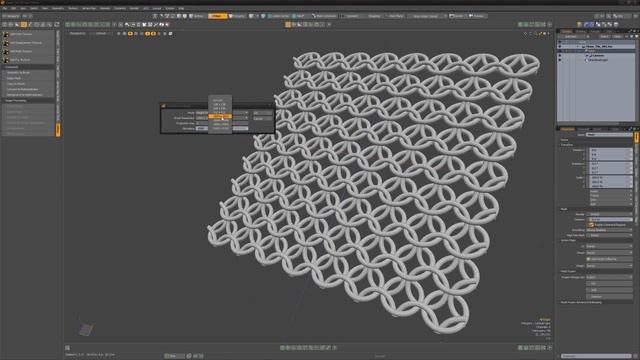
Task: Click the Render button in top toolbar
Action: 457,16
